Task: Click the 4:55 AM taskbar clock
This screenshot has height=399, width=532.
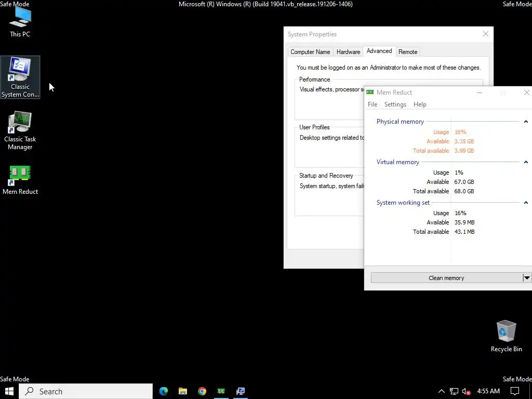Action: [488, 391]
